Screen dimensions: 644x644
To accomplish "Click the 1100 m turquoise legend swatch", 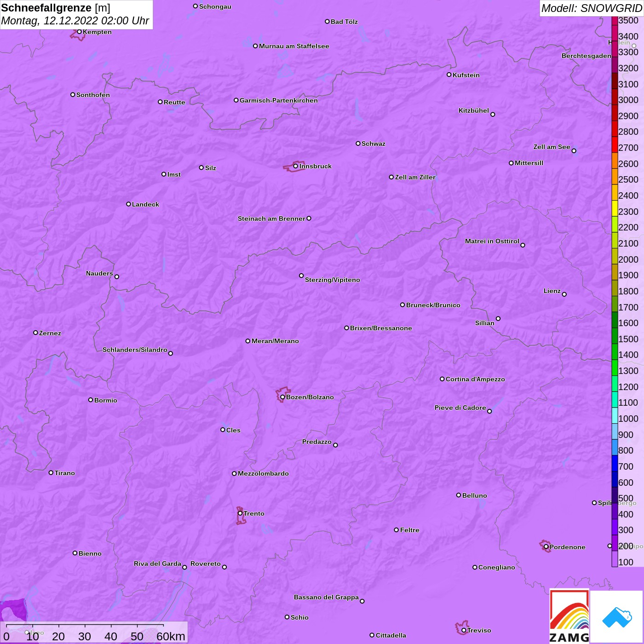I will 615,400.
